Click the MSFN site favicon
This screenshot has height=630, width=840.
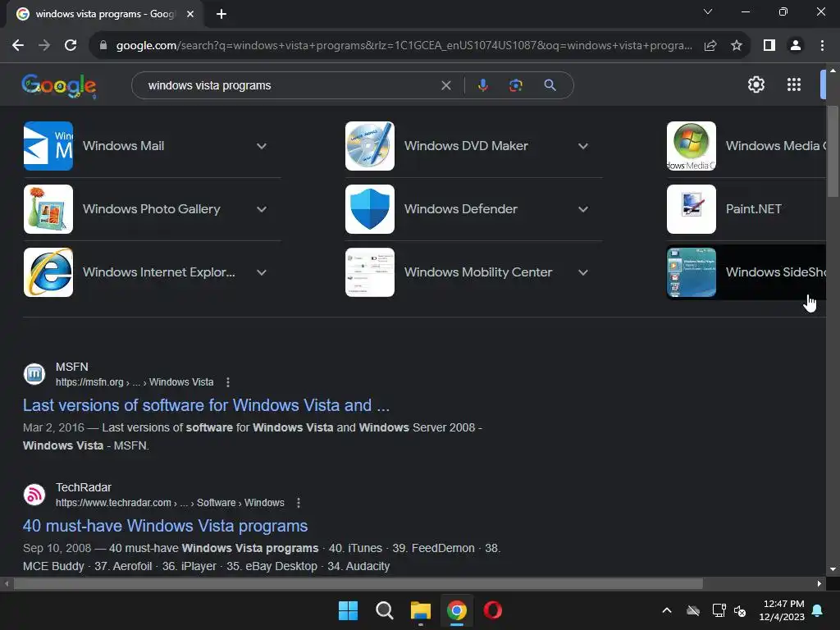(x=34, y=374)
